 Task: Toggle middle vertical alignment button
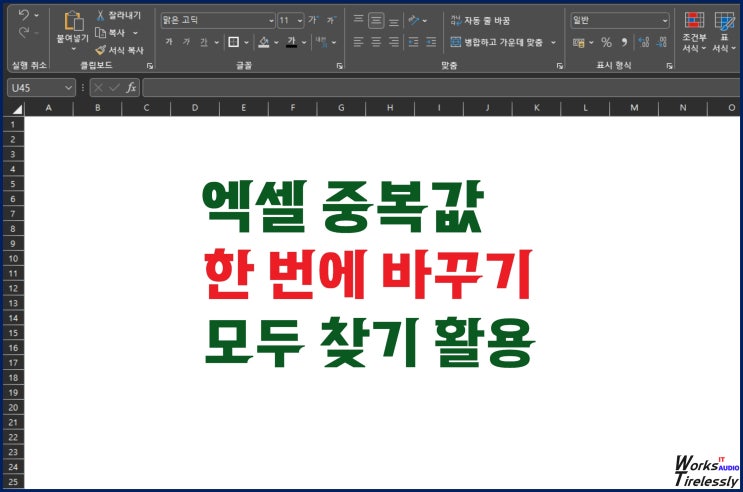pos(376,20)
